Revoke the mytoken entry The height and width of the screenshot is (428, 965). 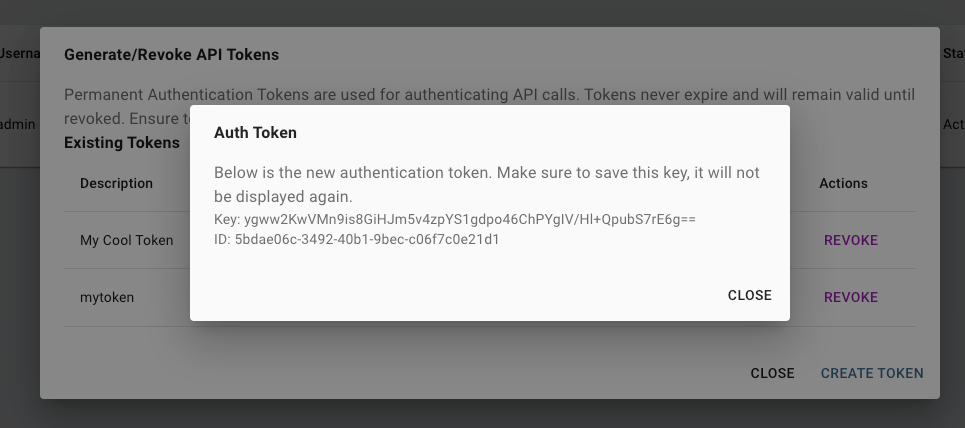point(850,297)
